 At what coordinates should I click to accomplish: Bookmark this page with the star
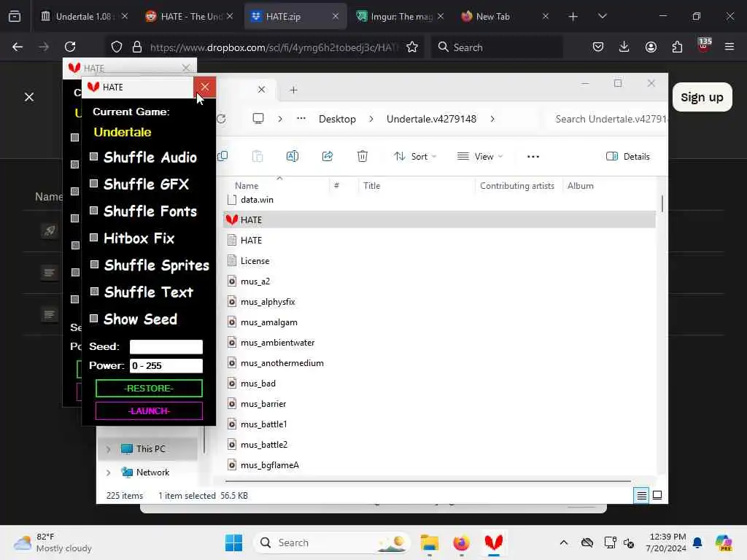(x=413, y=47)
